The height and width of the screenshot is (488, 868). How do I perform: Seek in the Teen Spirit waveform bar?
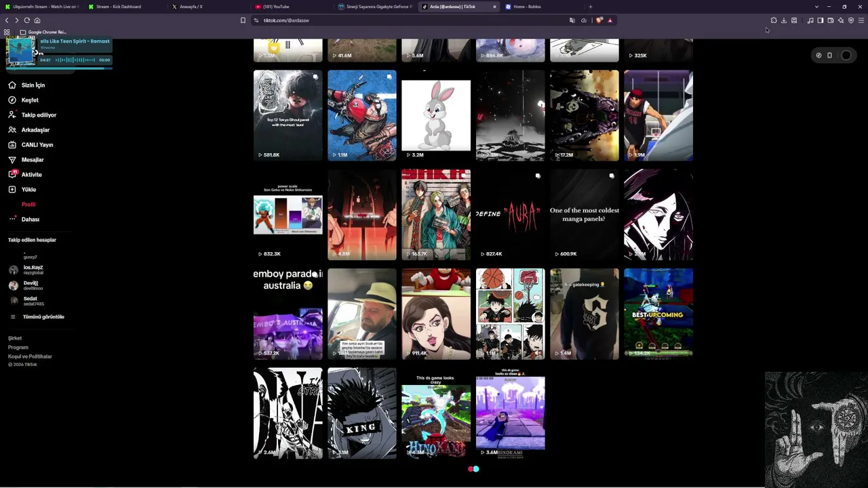75,60
